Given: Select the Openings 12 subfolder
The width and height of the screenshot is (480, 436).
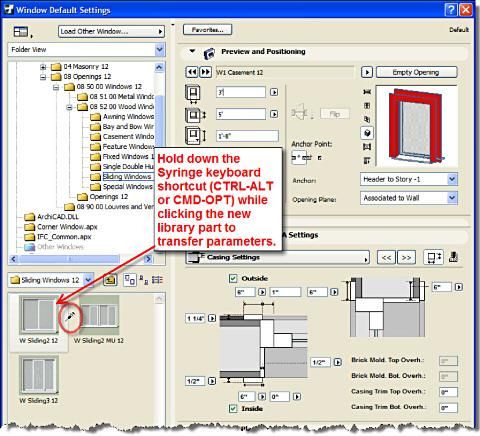Looking at the screenshot, I should point(103,197).
